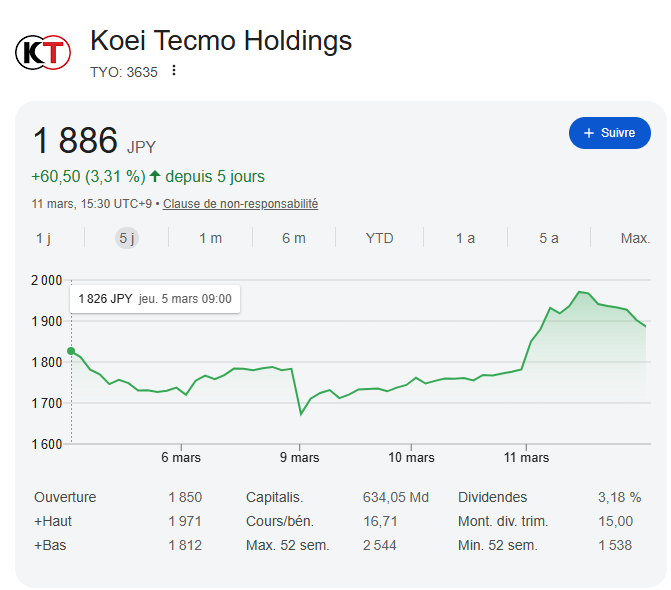
Task: Click the +Haut label
Action: click(x=53, y=521)
